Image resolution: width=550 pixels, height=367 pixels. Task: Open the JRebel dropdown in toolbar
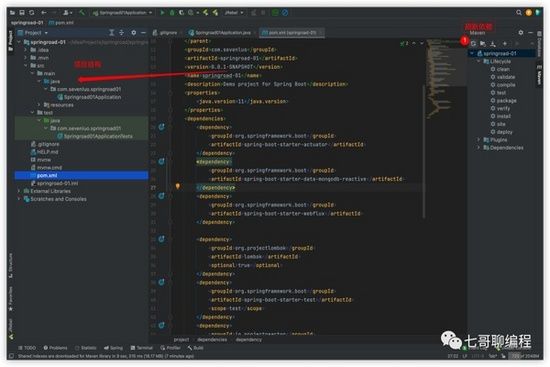(x=234, y=13)
